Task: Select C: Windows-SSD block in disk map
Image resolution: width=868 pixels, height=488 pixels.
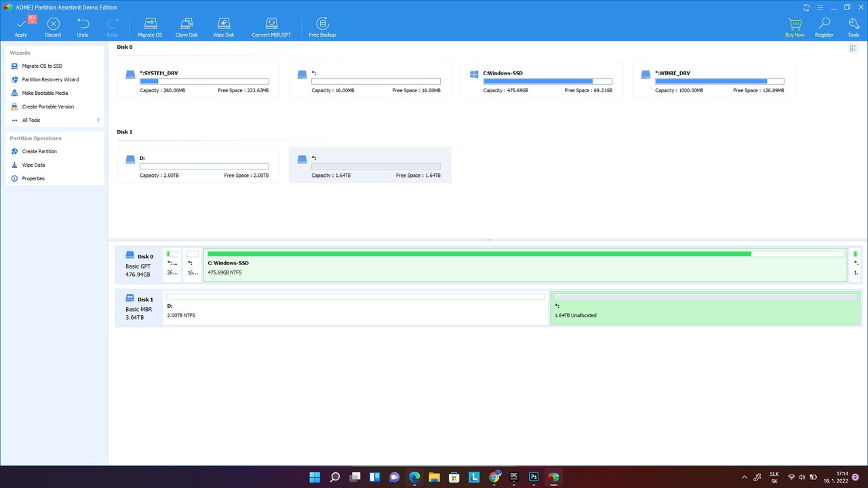Action: click(526, 264)
